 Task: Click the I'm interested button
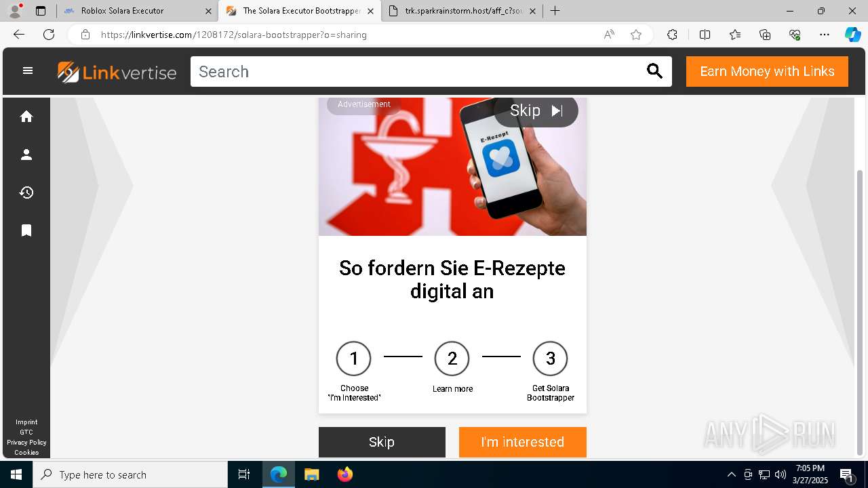coord(522,442)
